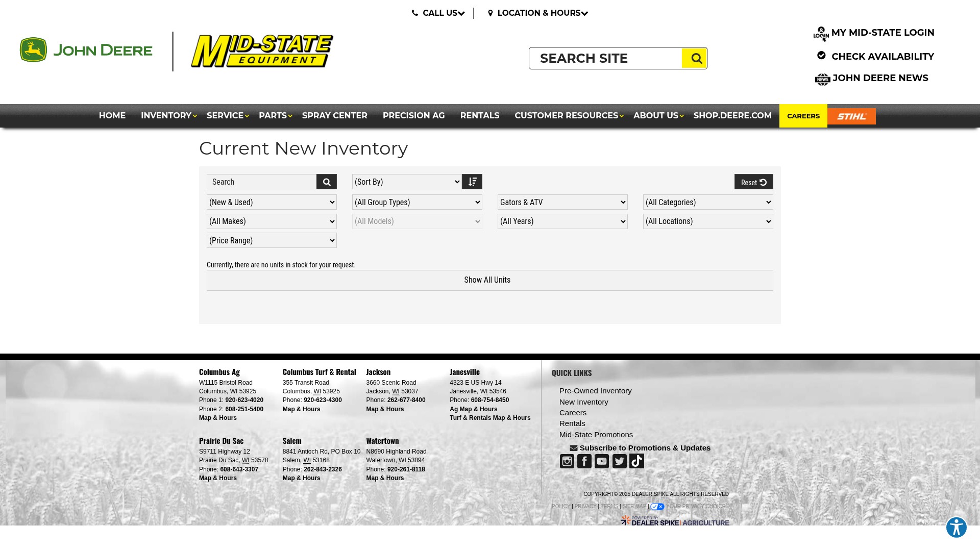Expand the Location & Hours dropdown
The width and height of the screenshot is (980, 551).
(538, 13)
